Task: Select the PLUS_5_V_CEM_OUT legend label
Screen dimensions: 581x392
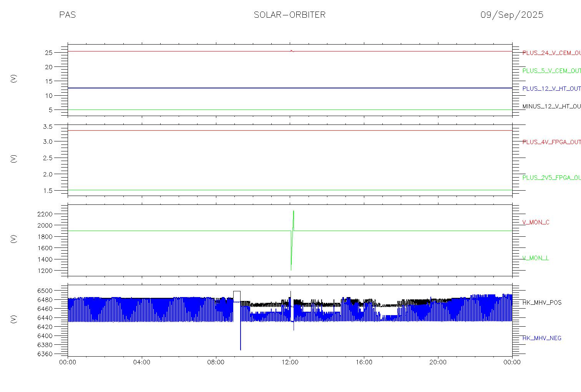Action: point(551,71)
